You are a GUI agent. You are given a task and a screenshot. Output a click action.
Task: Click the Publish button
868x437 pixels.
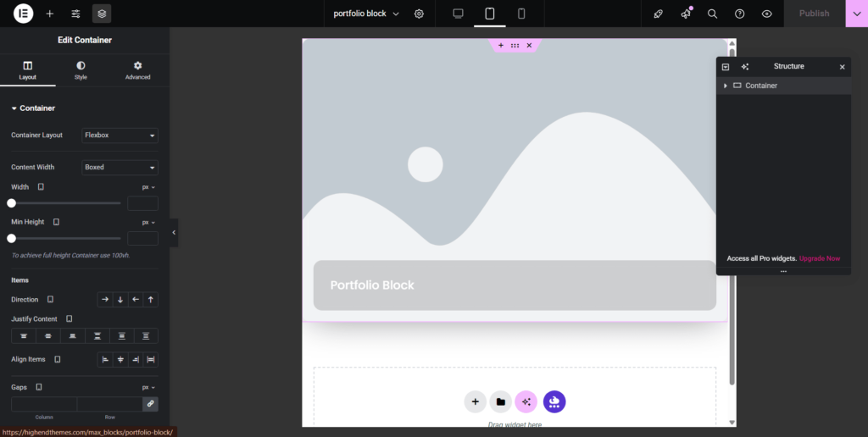pyautogui.click(x=815, y=14)
